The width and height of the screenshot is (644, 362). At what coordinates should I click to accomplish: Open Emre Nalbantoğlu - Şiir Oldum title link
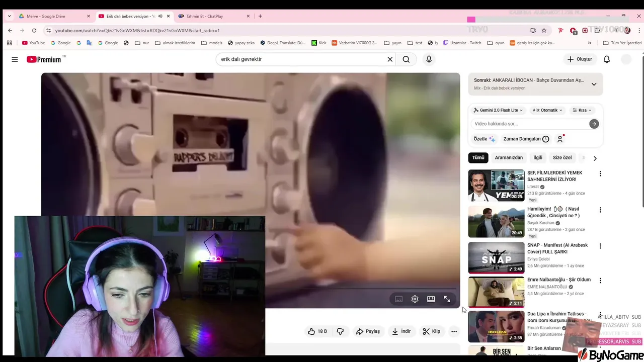[559, 280]
